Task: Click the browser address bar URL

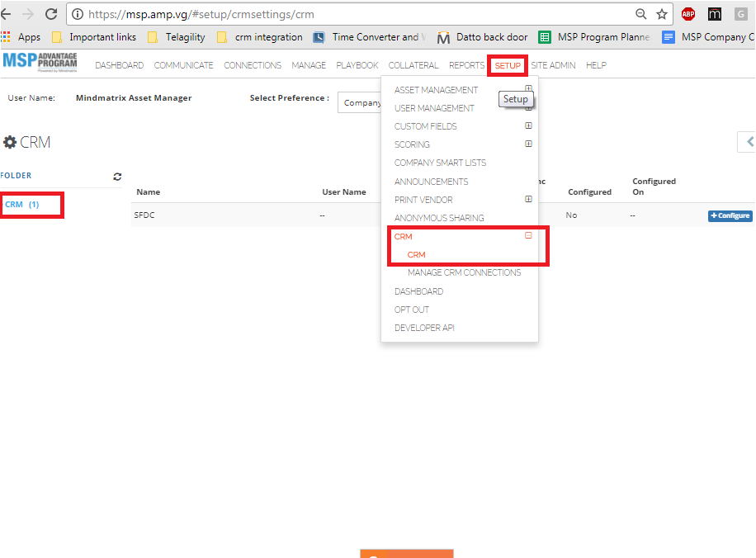Action: pyautogui.click(x=201, y=14)
